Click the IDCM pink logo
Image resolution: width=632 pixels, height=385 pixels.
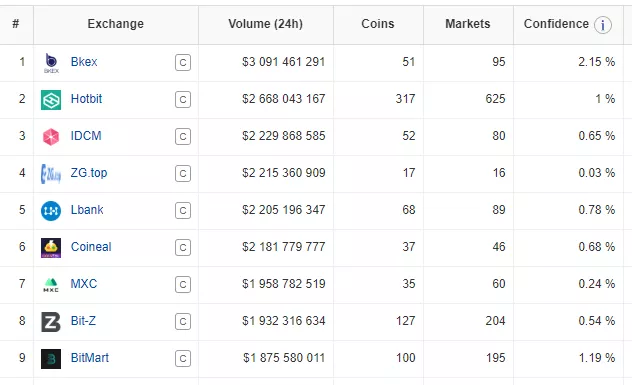click(x=51, y=137)
